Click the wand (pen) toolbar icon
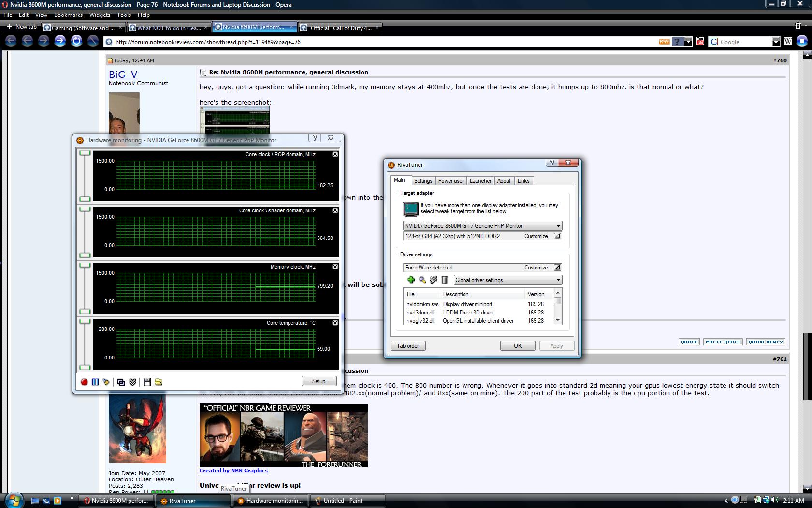Image resolution: width=812 pixels, height=508 pixels. pyautogui.click(x=93, y=41)
